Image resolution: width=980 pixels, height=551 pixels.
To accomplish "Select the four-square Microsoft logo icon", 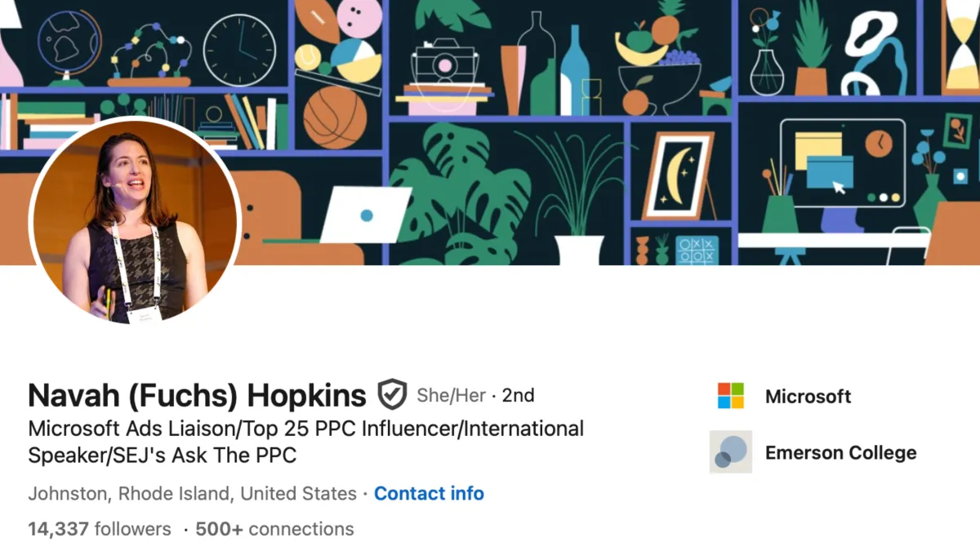I will [x=728, y=397].
